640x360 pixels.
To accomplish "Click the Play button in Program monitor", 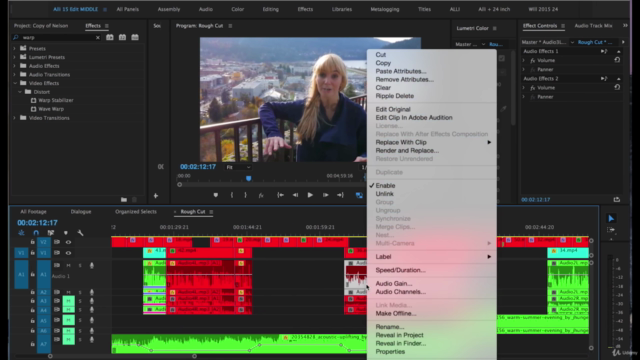I will (x=310, y=195).
